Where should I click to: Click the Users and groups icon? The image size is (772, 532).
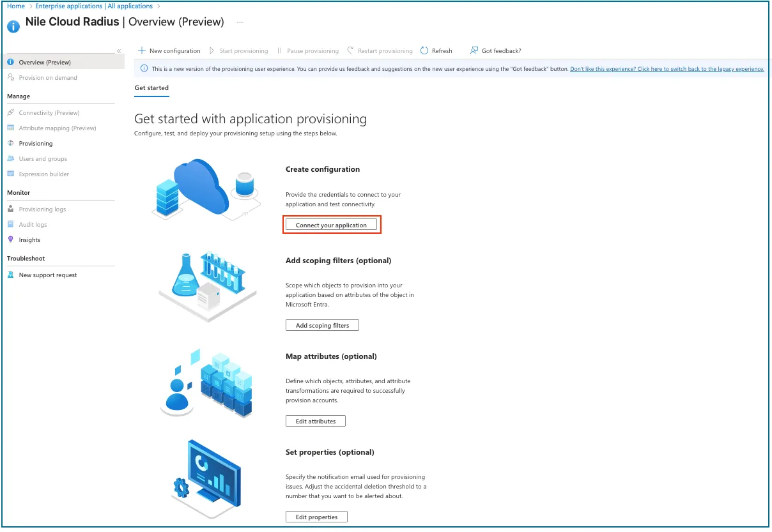tap(11, 158)
